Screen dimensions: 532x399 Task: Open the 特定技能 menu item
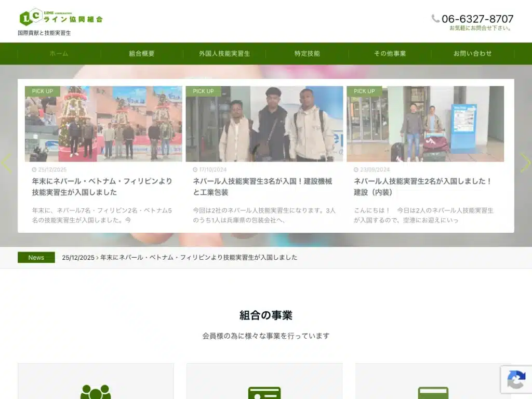pos(308,54)
